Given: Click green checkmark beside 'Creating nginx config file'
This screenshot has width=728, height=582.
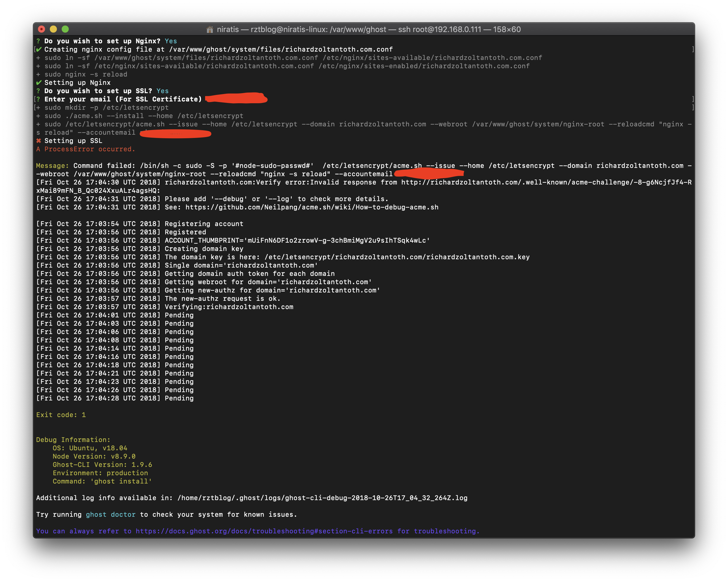Looking at the screenshot, I should 39,49.
